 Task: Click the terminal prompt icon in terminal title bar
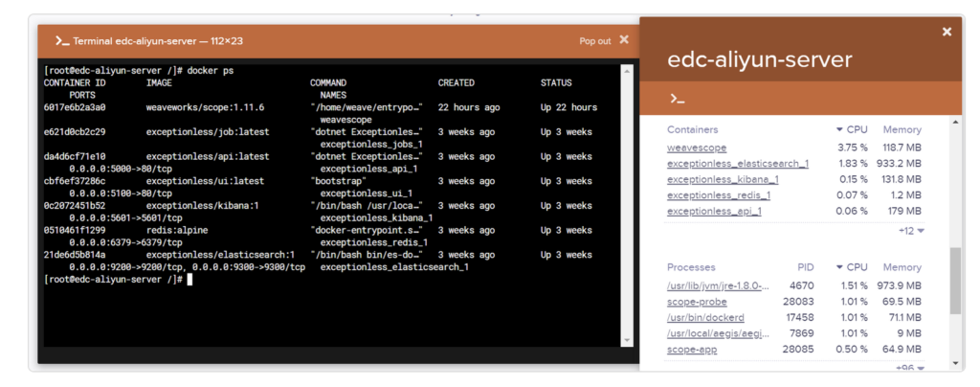(62, 40)
